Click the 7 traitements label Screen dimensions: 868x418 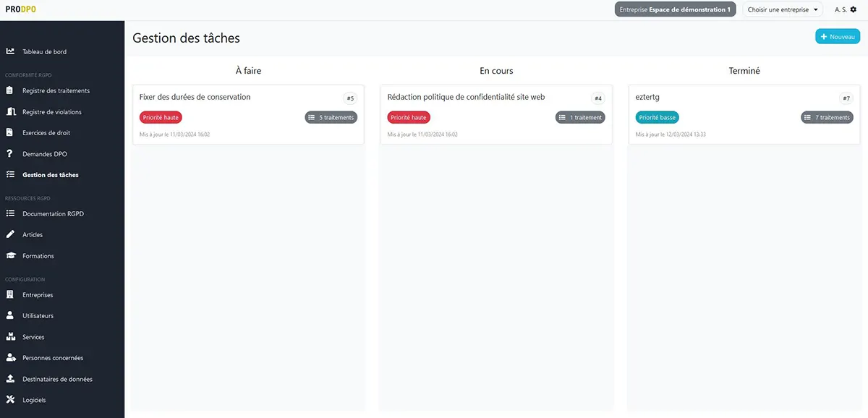[x=833, y=117]
